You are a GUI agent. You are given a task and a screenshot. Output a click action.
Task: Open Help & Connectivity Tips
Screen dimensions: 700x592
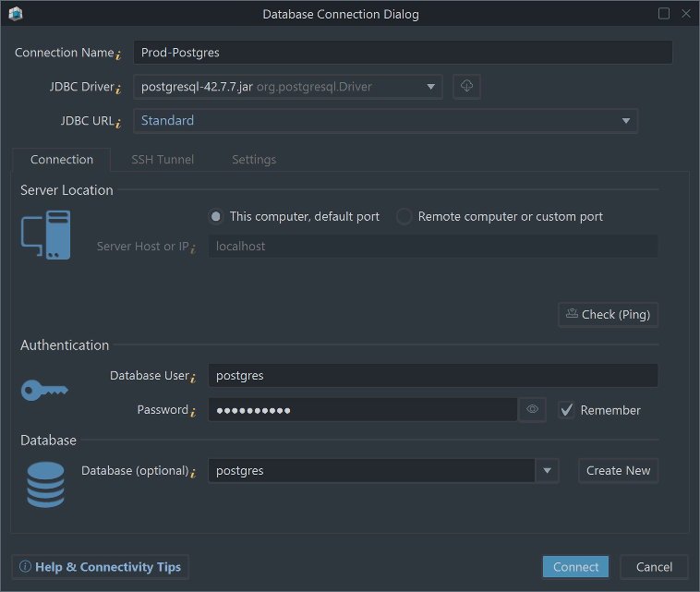pos(100,567)
